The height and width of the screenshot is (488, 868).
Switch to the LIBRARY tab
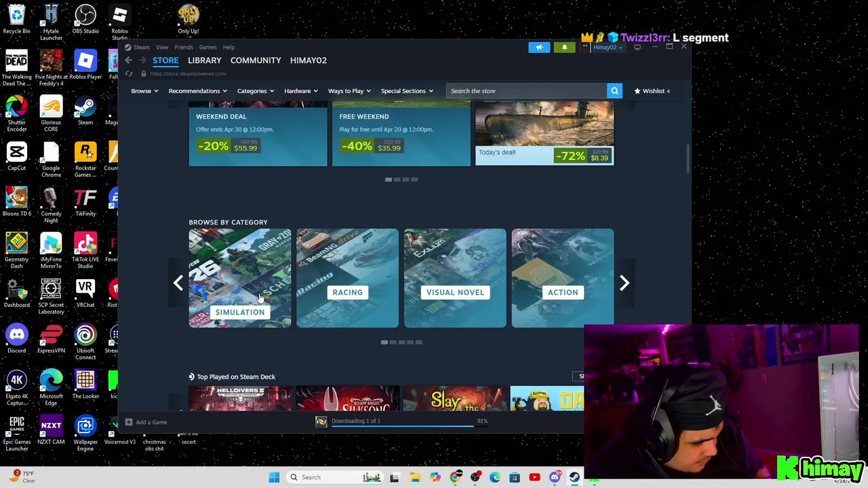pyautogui.click(x=205, y=60)
